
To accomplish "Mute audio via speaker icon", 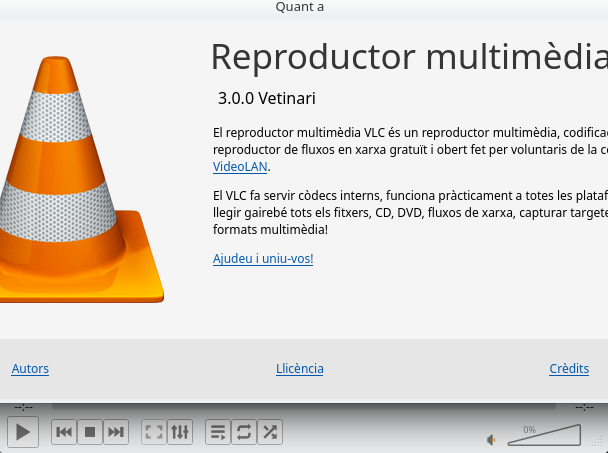I will (491, 440).
